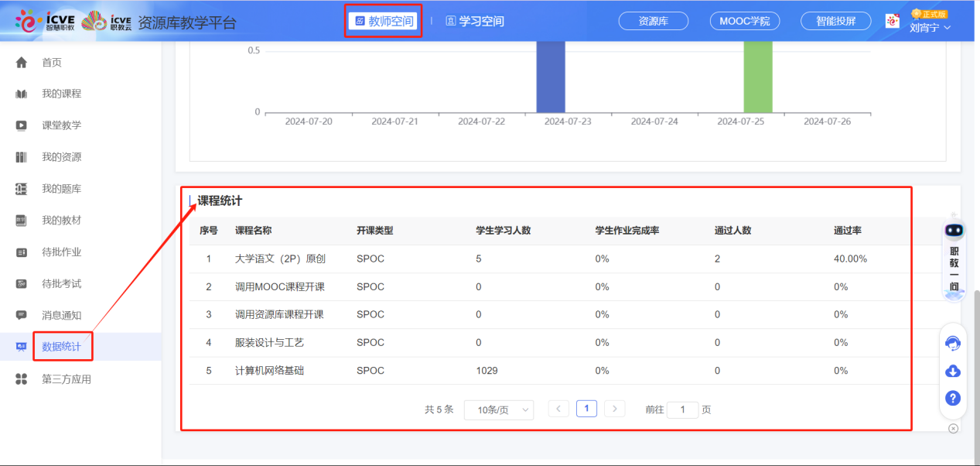Click the 第三方应用 grid icon
The height and width of the screenshot is (466, 980).
(22, 379)
